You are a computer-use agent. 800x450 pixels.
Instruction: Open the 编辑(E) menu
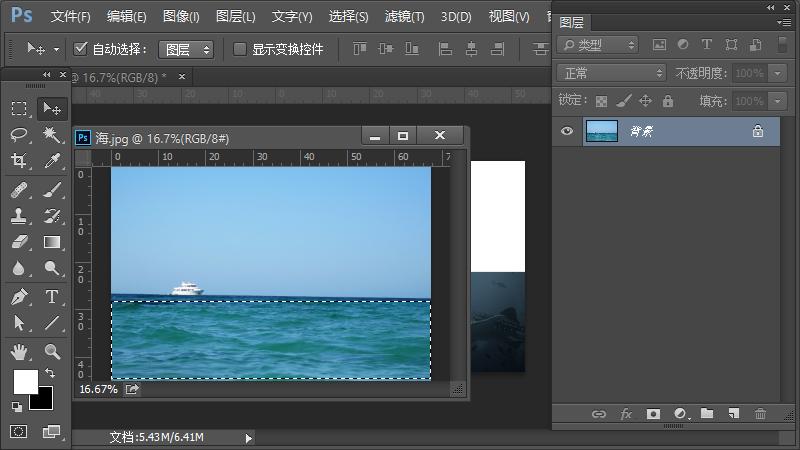pos(127,16)
